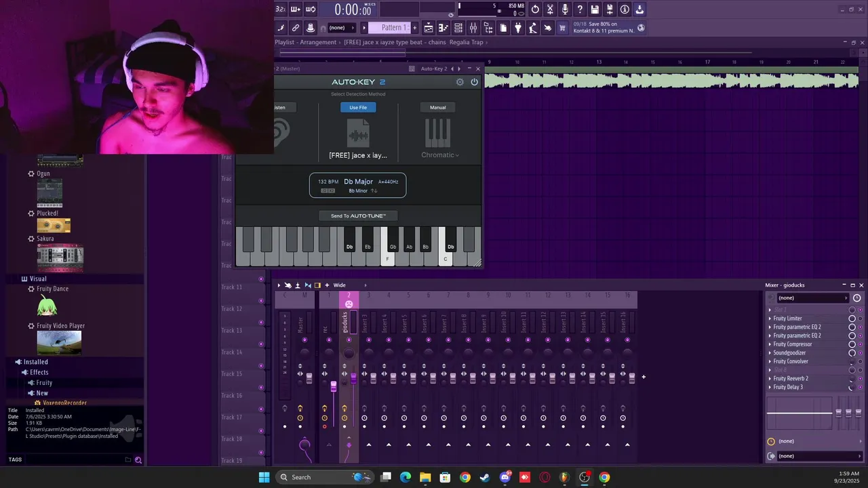Image resolution: width=868 pixels, height=488 pixels.
Task: Click the audio file waveform thumbnail in Auto-Key
Action: (358, 134)
